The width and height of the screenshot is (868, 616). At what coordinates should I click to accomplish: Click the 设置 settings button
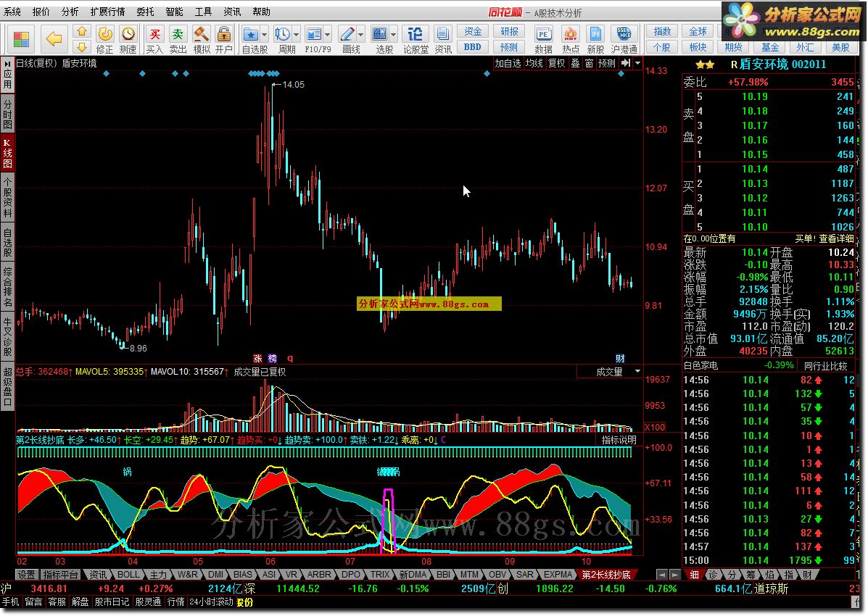[x=26, y=575]
